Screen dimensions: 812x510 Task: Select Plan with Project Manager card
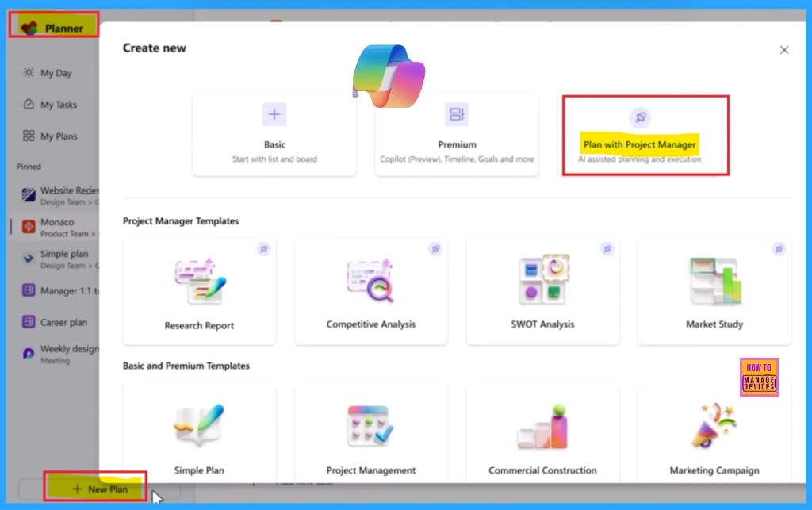pos(640,135)
